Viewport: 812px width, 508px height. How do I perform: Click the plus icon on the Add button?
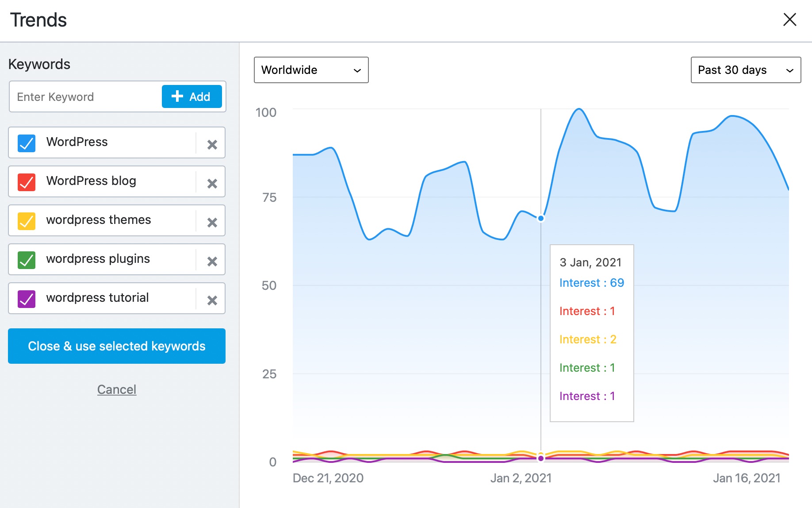(x=177, y=96)
